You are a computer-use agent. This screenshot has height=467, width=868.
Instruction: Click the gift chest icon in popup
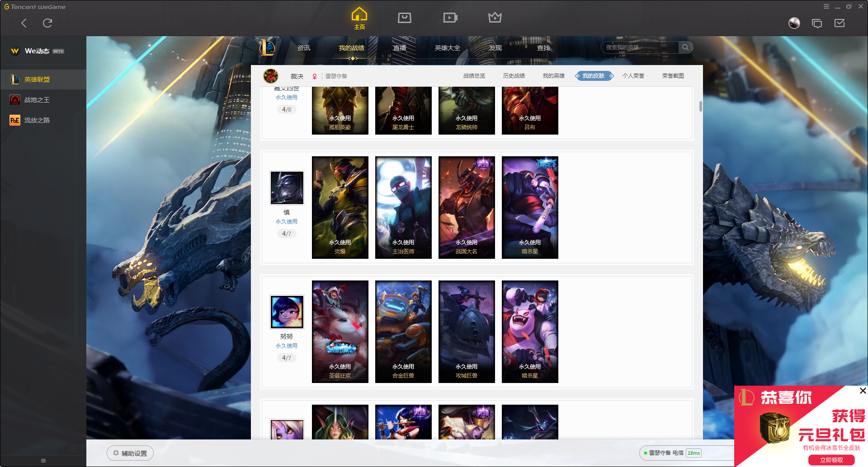click(774, 428)
